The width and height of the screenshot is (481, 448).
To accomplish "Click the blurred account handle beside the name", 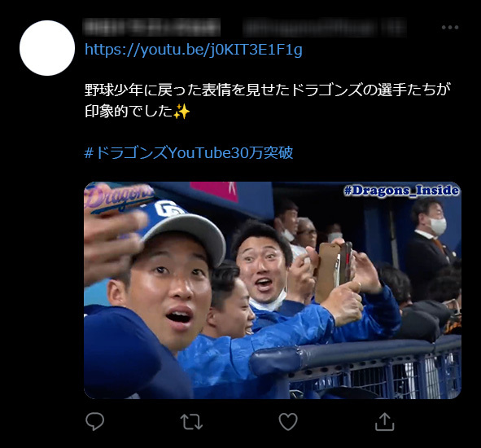I will tap(325, 28).
